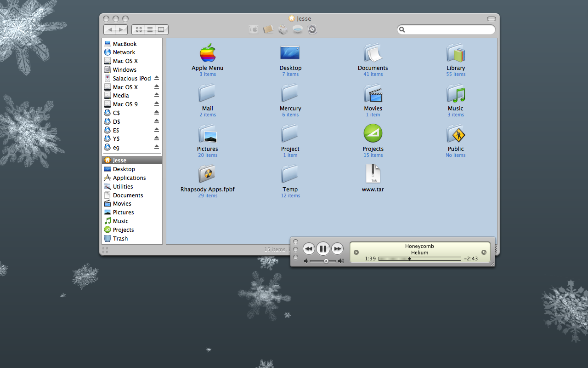Open the Apple Menu rainbow apple folder

(208, 53)
